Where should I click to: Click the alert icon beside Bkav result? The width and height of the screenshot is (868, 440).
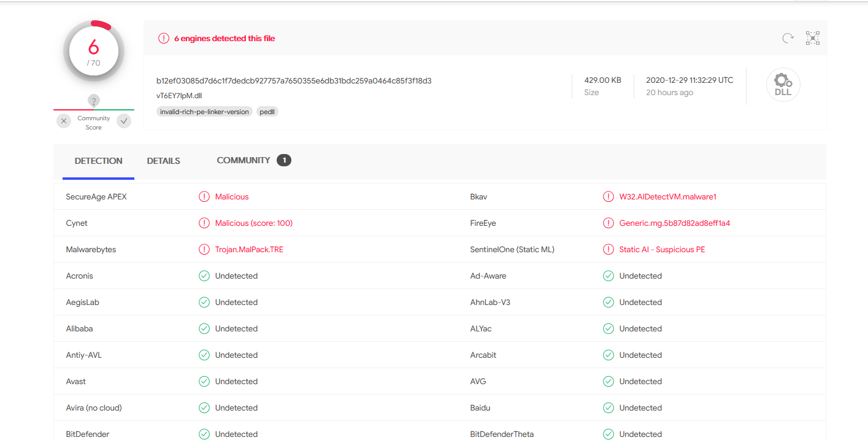click(608, 197)
